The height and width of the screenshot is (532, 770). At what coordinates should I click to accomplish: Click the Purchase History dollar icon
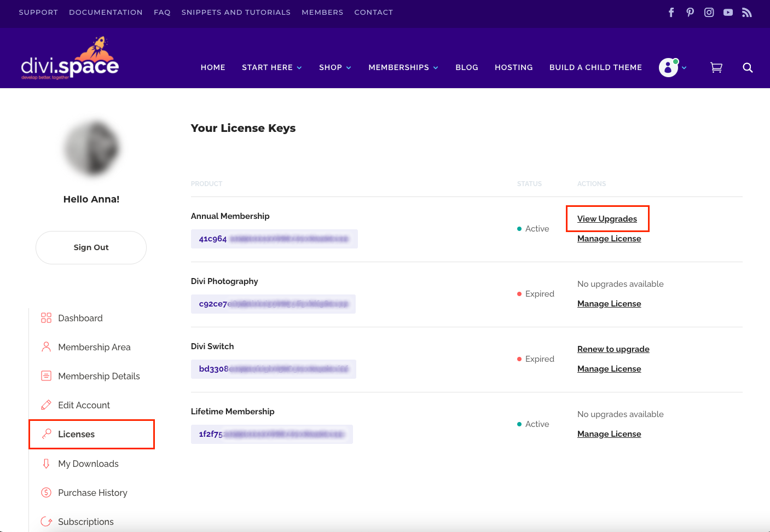pyautogui.click(x=46, y=493)
